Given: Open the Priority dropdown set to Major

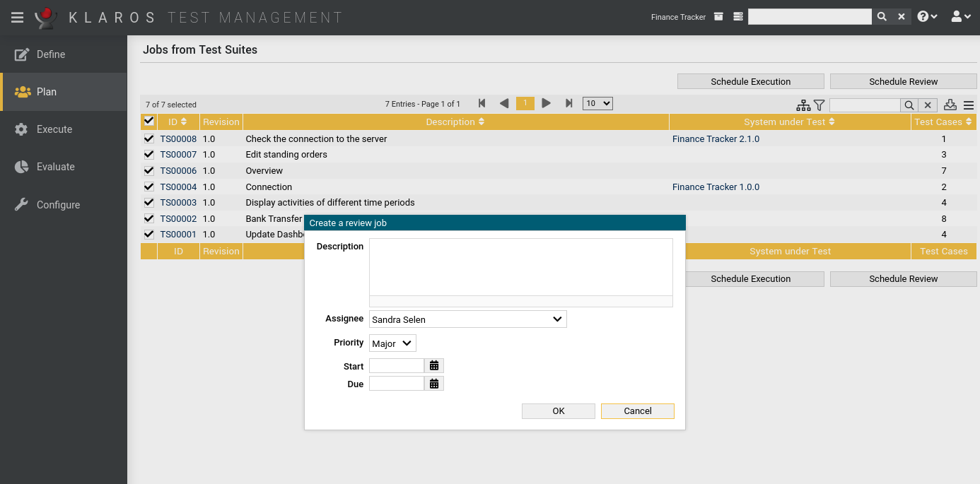Looking at the screenshot, I should coord(392,343).
